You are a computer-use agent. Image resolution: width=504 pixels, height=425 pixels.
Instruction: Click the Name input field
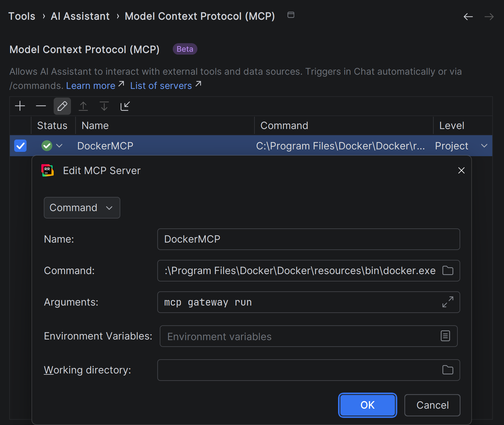coord(309,239)
